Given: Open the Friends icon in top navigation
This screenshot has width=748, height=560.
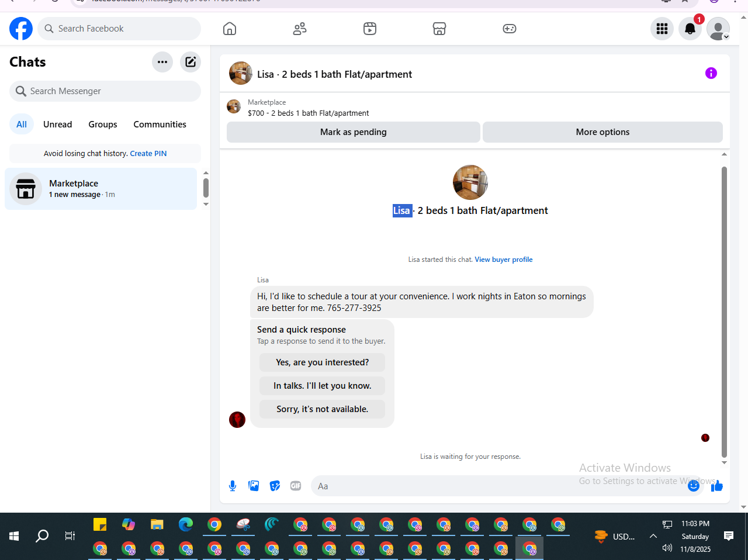Looking at the screenshot, I should tap(300, 29).
